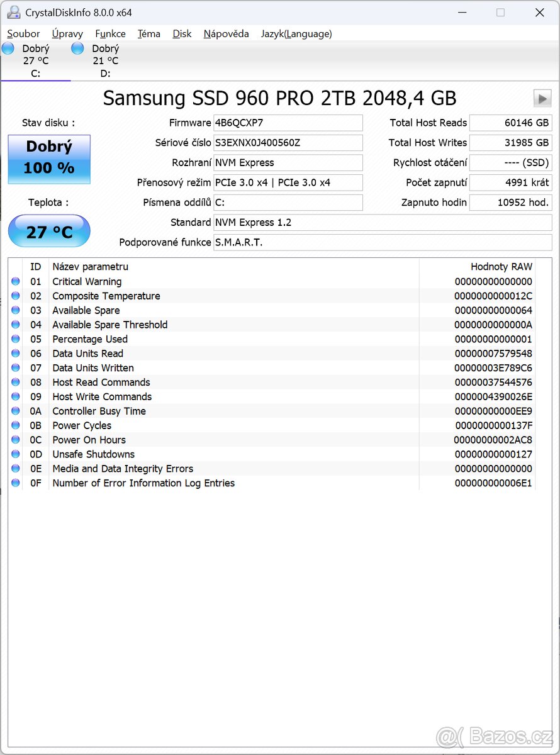Click the Standard field NVM Express 1.2
This screenshot has width=560, height=755.
[383, 222]
